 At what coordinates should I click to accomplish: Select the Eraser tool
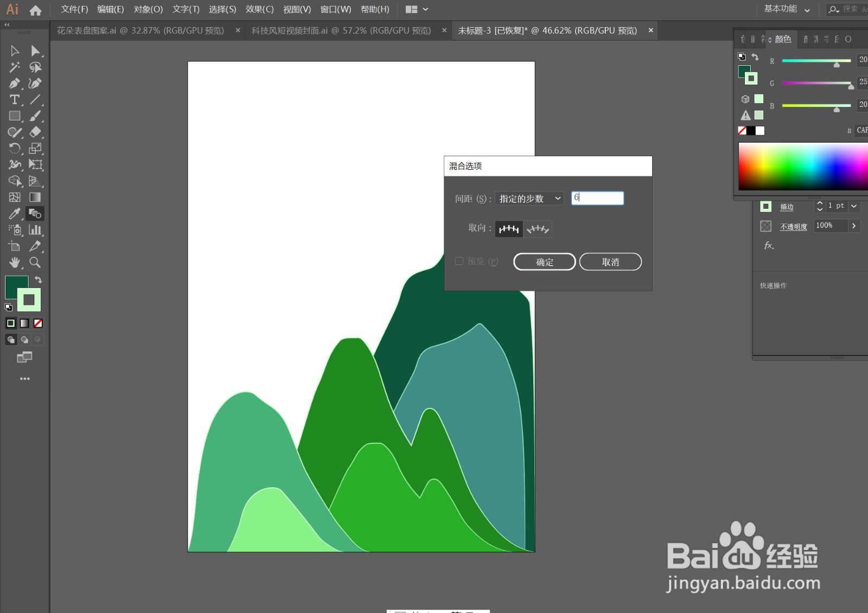coord(35,132)
